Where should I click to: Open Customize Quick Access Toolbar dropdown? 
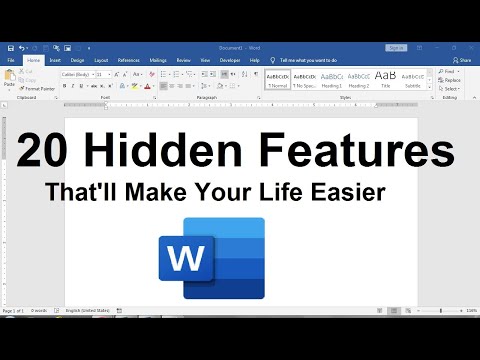coord(89,48)
